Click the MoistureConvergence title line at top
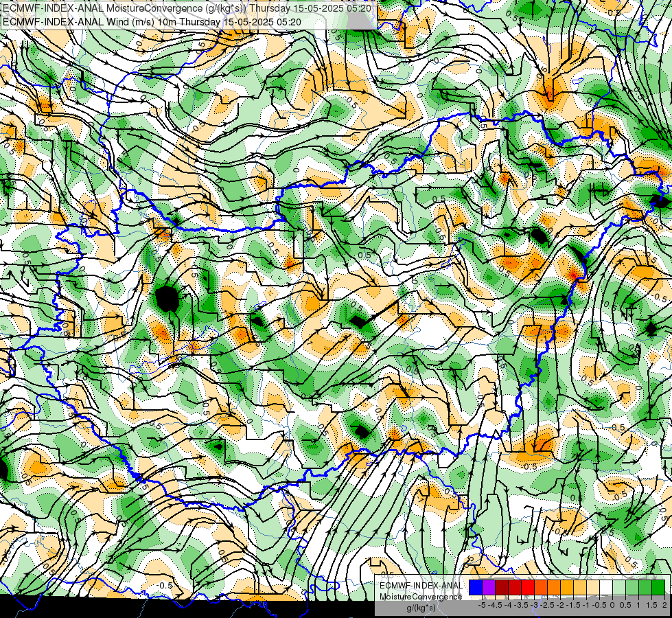This screenshot has height=618, width=672. (x=187, y=8)
